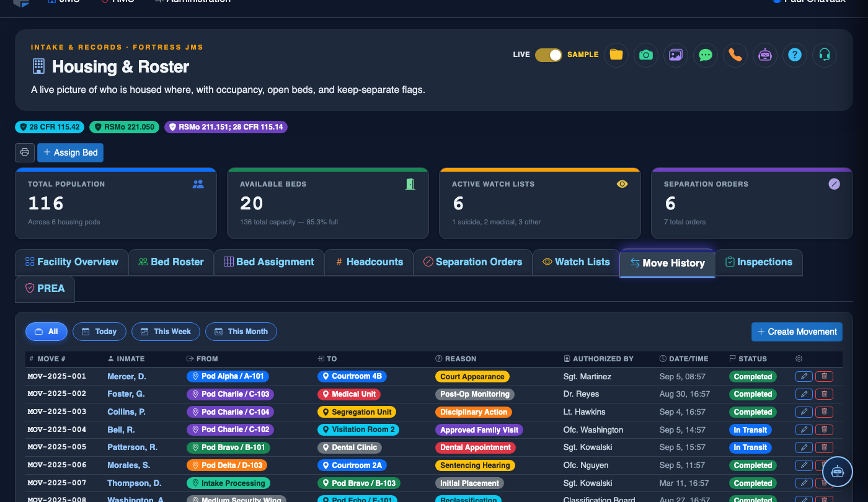Image resolution: width=868 pixels, height=502 pixels.
Task: Click the Available Beds card
Action: click(328, 203)
